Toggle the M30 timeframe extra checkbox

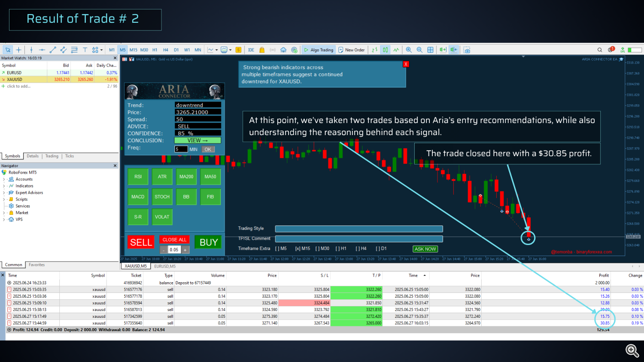click(322, 248)
